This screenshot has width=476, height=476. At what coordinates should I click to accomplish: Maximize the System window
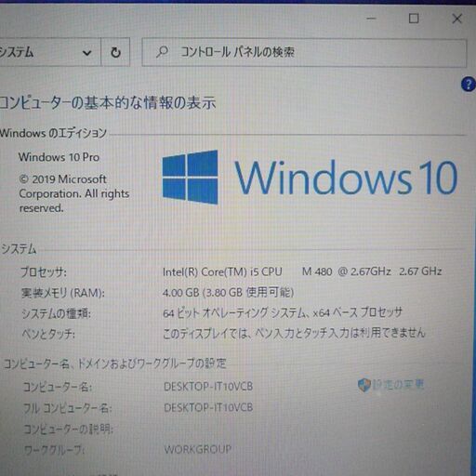414,19
